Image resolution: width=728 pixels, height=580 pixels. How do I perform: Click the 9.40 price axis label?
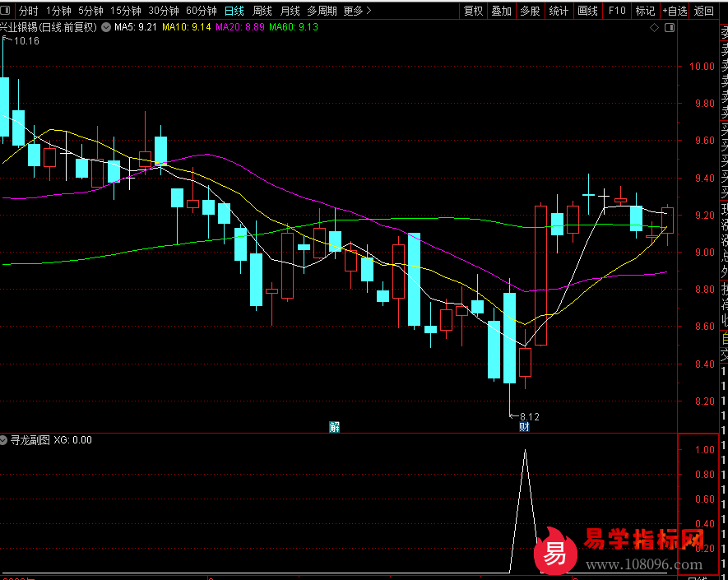(704, 179)
